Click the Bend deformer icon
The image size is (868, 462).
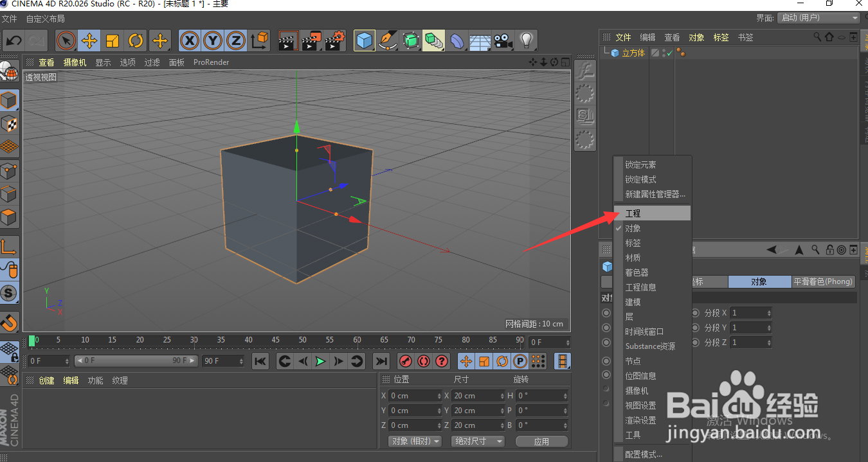457,41
